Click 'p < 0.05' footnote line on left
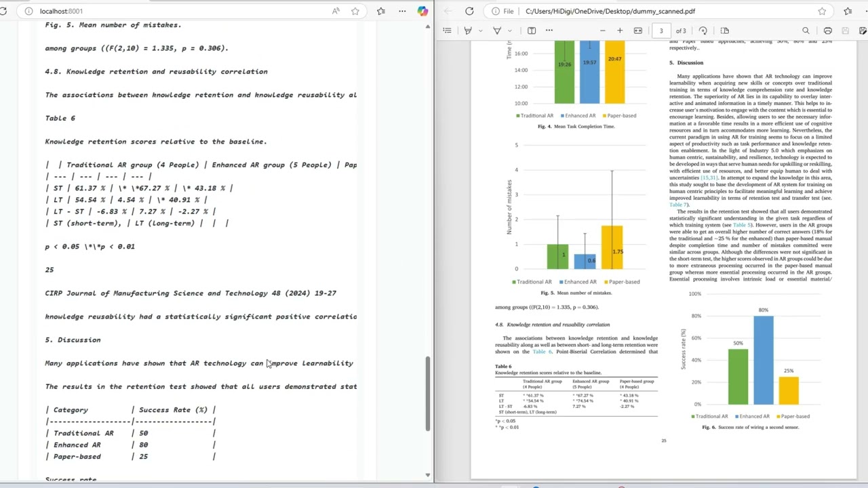868x488 pixels. tap(90, 246)
